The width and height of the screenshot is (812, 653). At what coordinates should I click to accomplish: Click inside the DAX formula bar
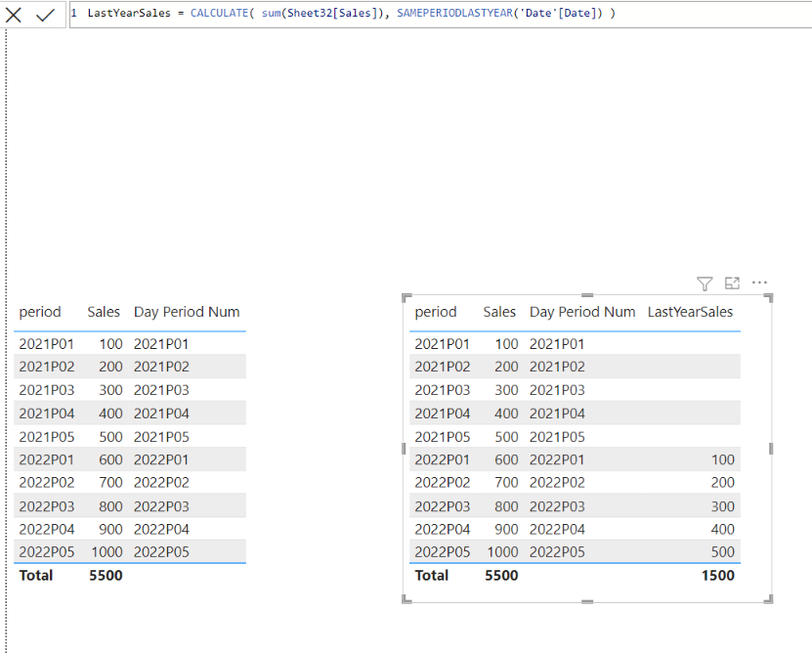click(440, 14)
